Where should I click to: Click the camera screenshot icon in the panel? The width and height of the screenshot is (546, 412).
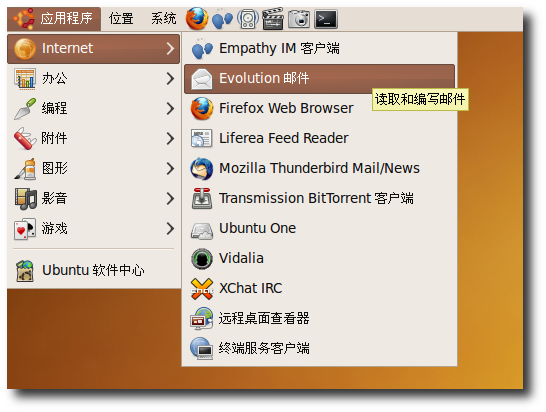pos(298,19)
